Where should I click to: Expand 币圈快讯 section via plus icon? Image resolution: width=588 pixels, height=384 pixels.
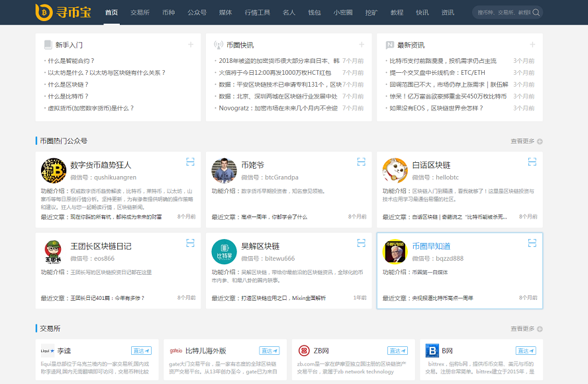tap(361, 44)
